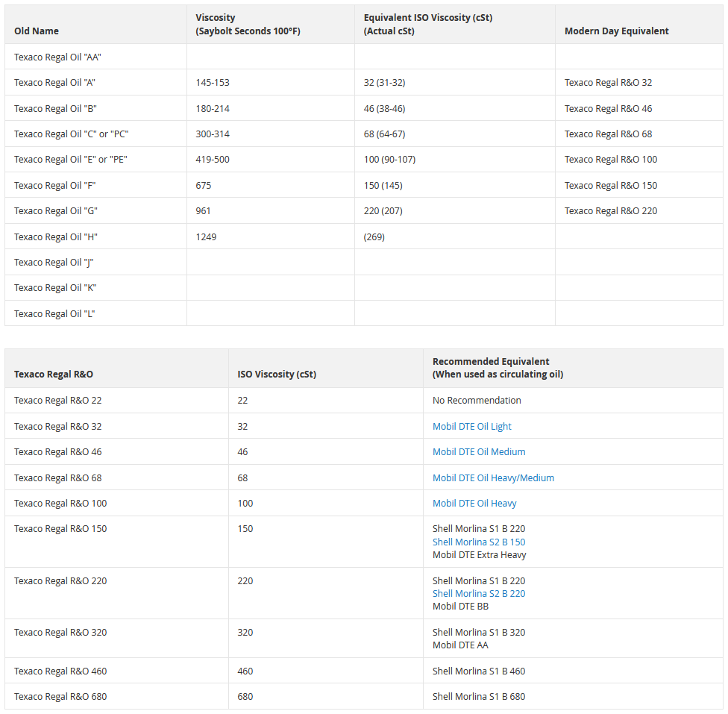Open the Mobil DTE Oil Heavy/Medium link
This screenshot has height=714, width=728.
(493, 477)
